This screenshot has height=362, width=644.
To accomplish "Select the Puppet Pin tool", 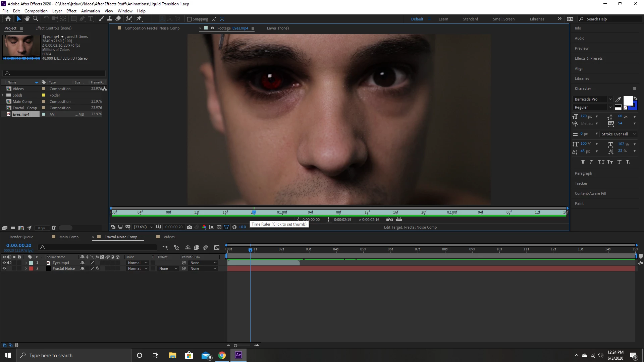I will tap(139, 19).
